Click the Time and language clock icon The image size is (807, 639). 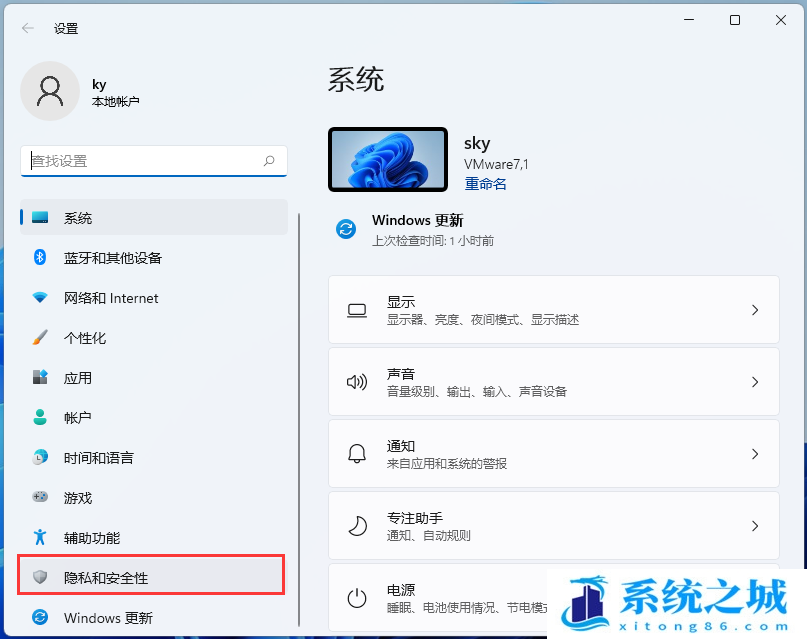(40, 458)
